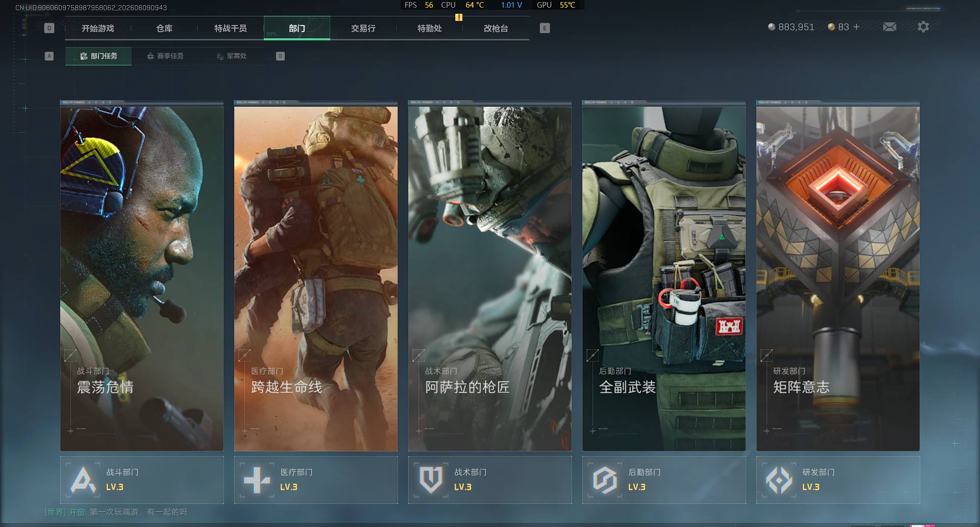Open the 全副武装 logistics mission card

pyautogui.click(x=664, y=278)
